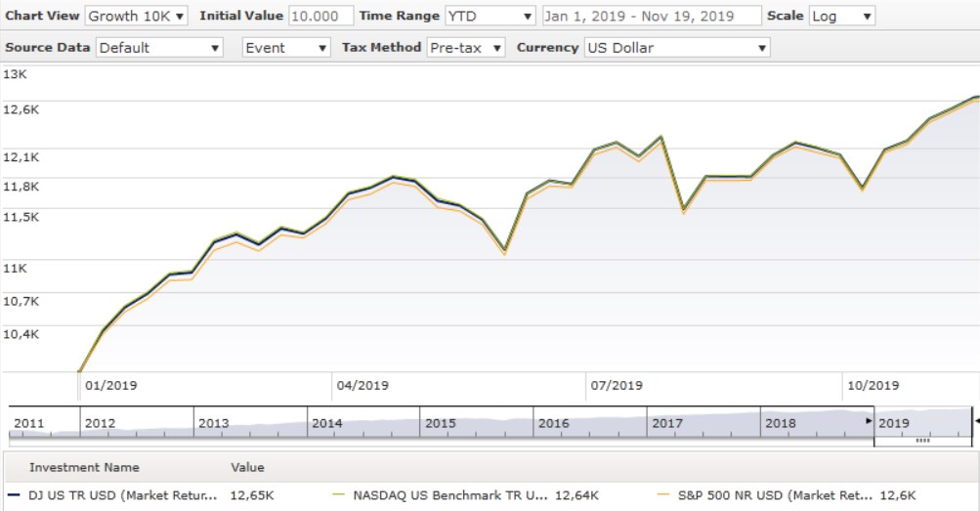Open the Event dropdown
Screen dimensions: 980x511
[286, 47]
